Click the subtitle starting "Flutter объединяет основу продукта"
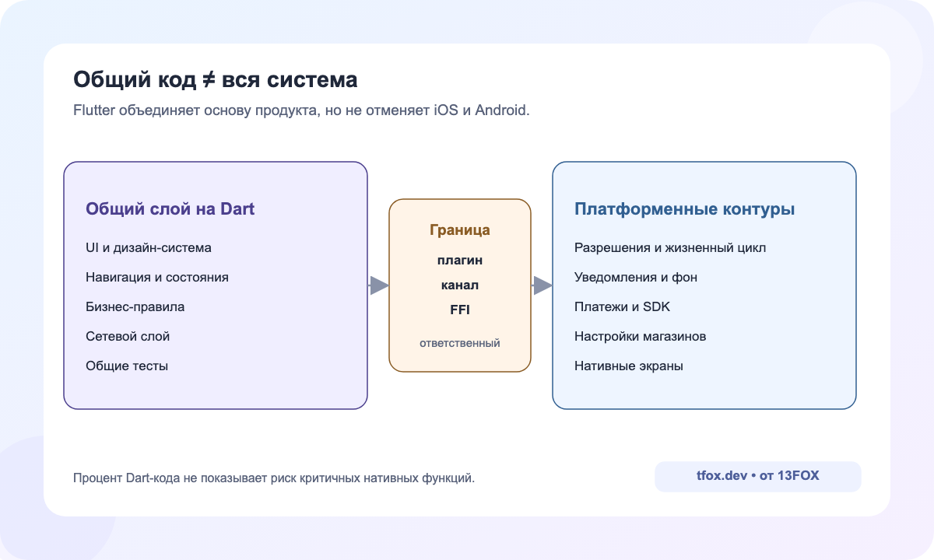 (x=301, y=110)
